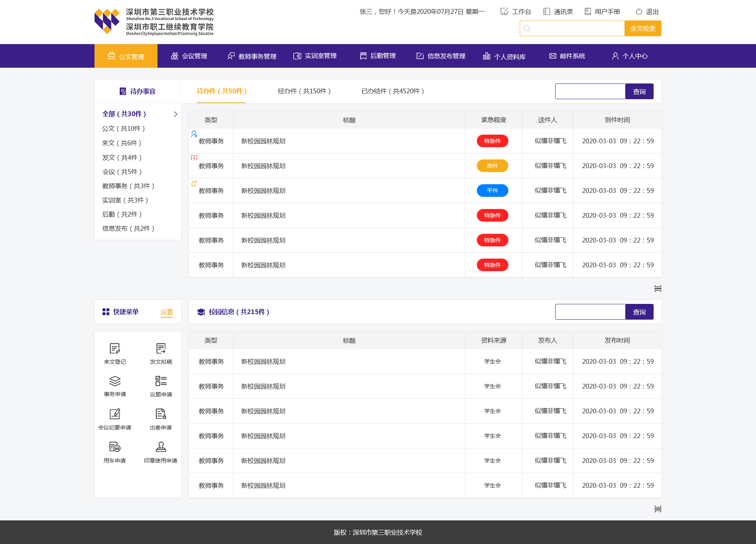Click the 全文检索 search button

643,28
